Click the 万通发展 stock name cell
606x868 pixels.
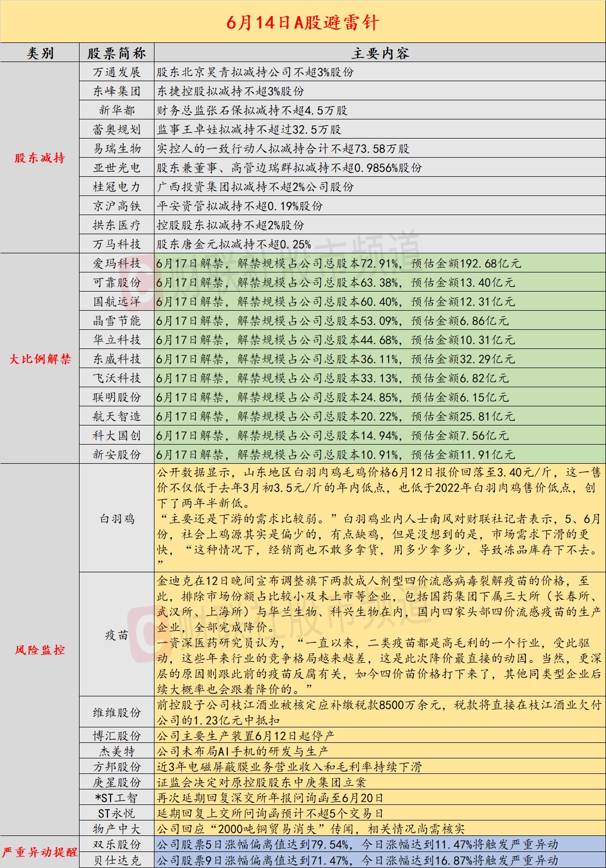[x=117, y=72]
